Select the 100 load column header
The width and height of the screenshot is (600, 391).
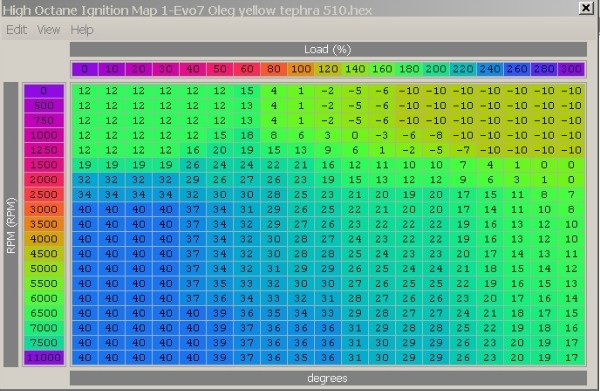coord(301,69)
